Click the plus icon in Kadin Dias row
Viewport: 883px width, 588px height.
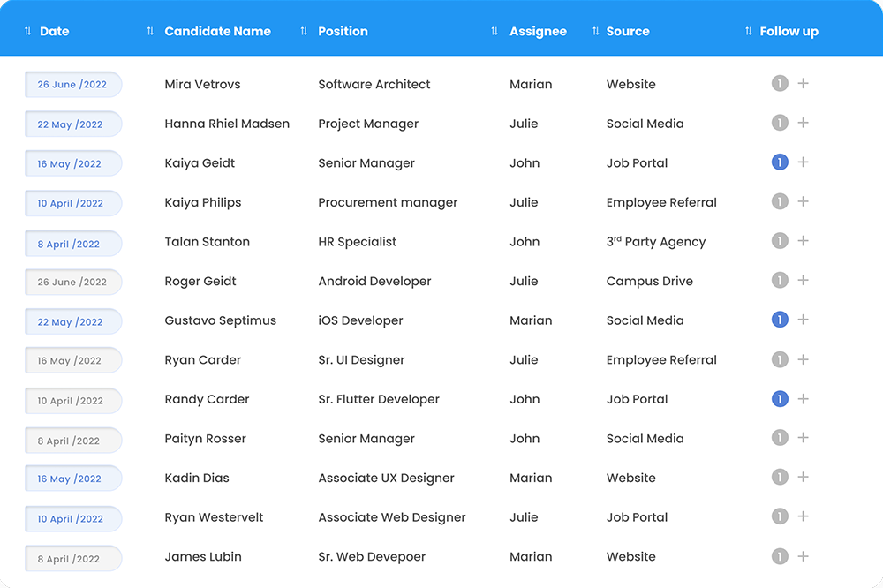[x=803, y=478]
